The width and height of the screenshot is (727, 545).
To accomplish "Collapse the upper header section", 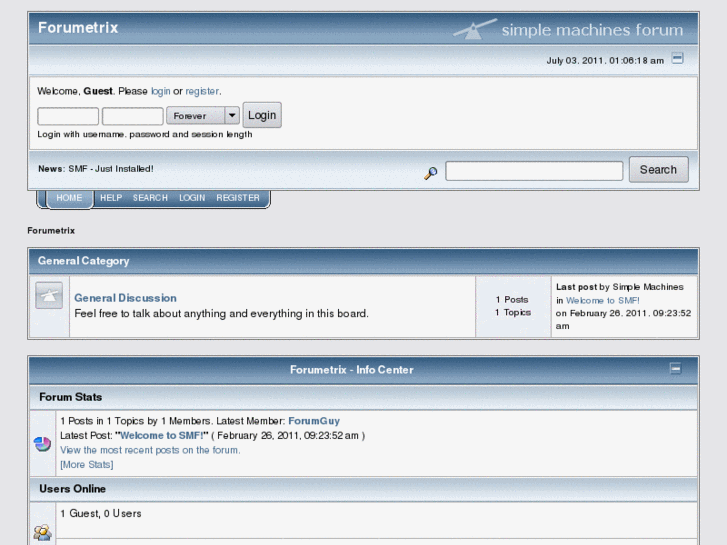I will pyautogui.click(x=677, y=58).
